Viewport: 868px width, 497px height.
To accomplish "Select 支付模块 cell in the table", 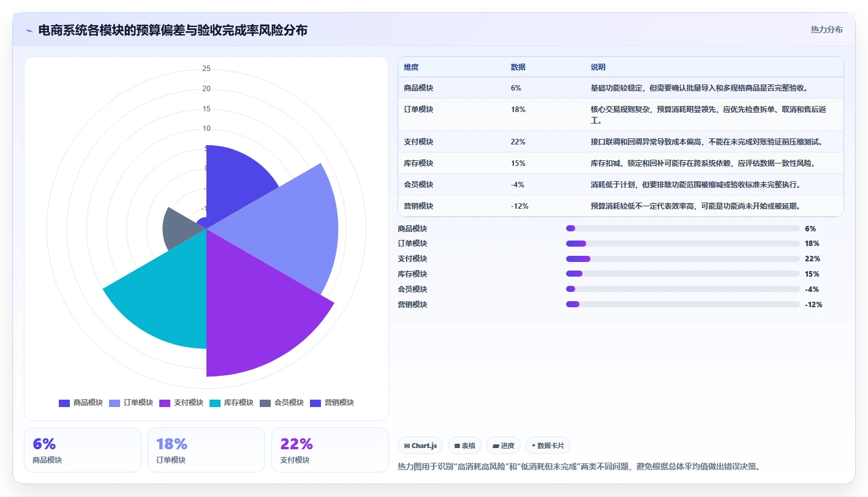I will (419, 142).
